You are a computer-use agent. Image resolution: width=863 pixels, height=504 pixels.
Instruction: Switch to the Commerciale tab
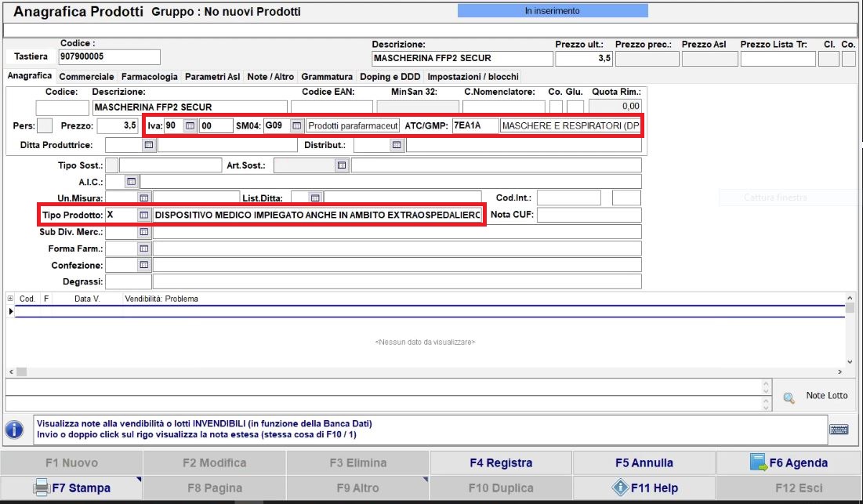click(86, 77)
